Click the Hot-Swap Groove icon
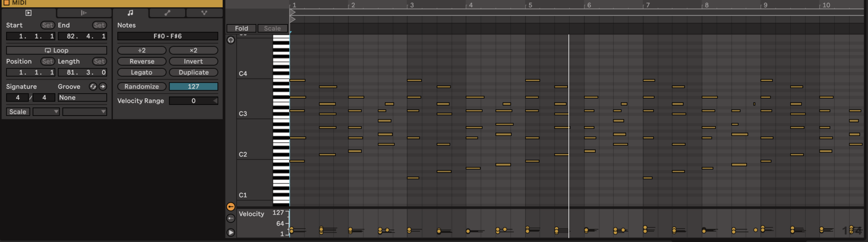 (93, 86)
